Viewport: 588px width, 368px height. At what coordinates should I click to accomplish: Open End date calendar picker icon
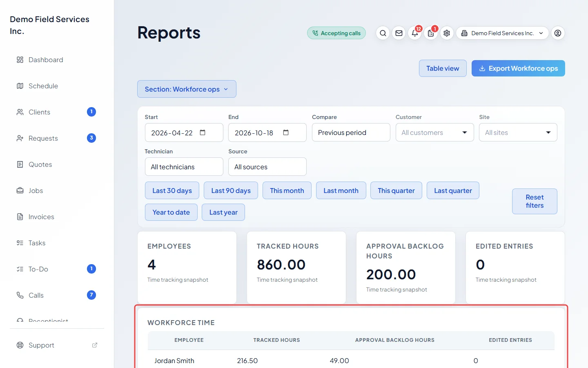286,132
